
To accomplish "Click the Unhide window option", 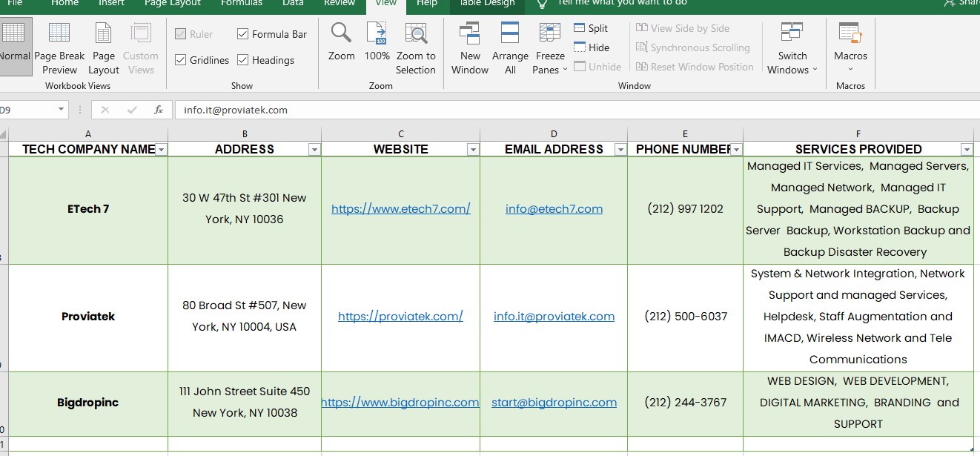I will [597, 67].
